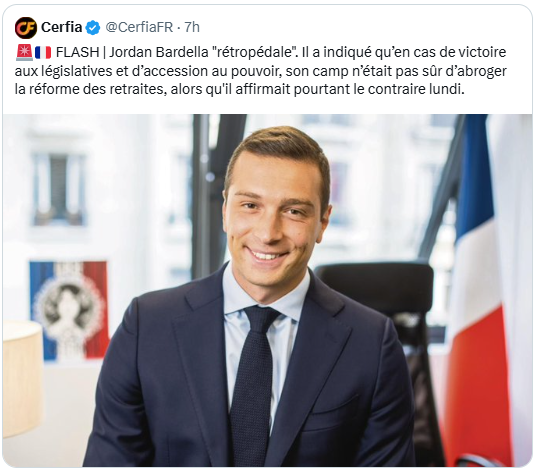The height and width of the screenshot is (470, 537).
Task: Open the Cerfia CF profile avatar
Action: 26,27
